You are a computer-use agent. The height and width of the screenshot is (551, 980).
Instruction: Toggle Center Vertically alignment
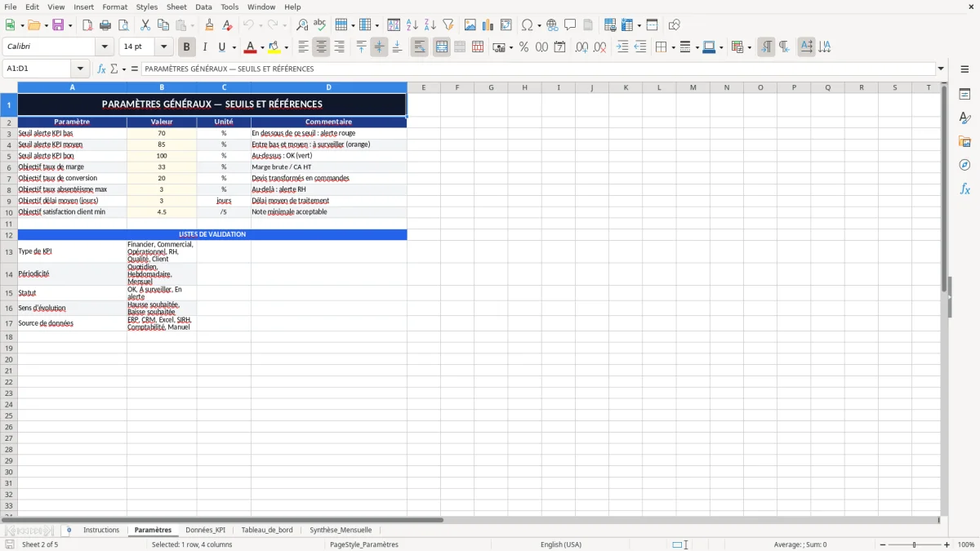coord(379,47)
